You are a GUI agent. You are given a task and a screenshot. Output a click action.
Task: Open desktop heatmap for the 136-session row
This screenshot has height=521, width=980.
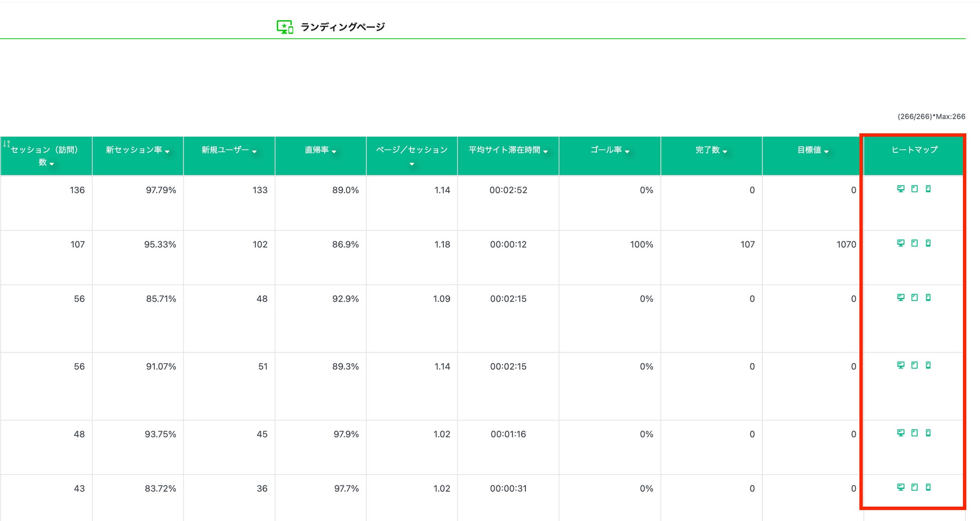click(901, 189)
